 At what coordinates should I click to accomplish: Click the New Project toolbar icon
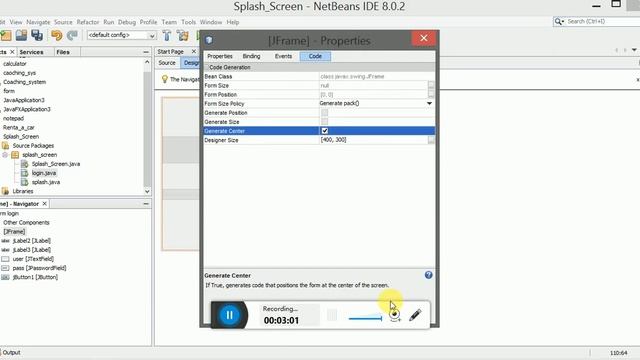pyautogui.click(x=6, y=36)
